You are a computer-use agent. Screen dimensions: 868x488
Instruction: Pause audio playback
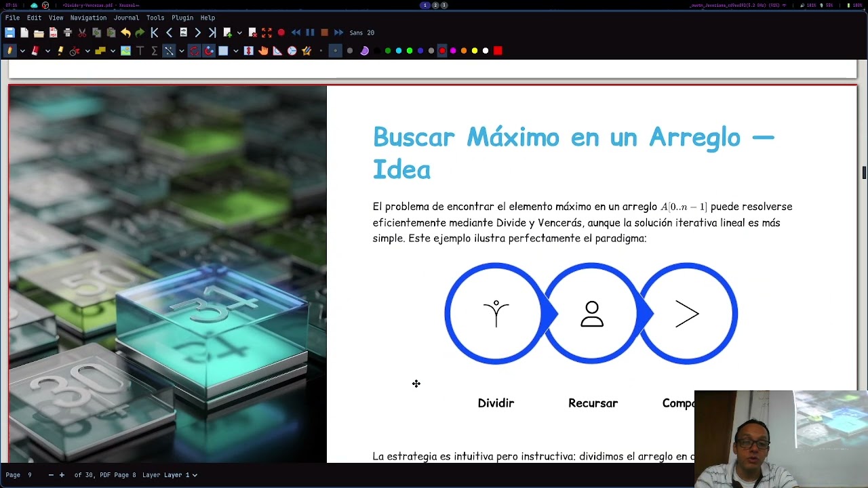(310, 33)
